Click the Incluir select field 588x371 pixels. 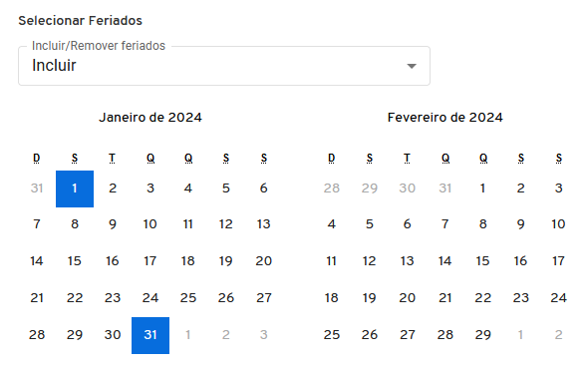click(224, 66)
